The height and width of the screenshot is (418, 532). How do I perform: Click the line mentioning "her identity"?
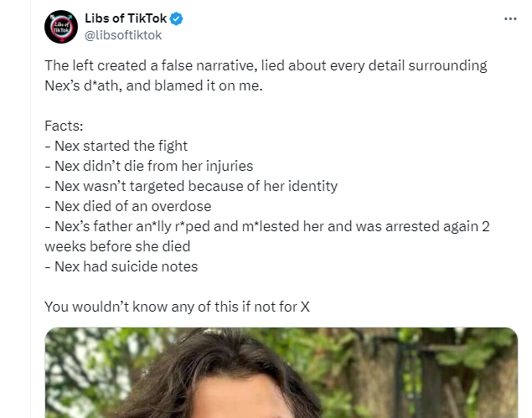191,186
